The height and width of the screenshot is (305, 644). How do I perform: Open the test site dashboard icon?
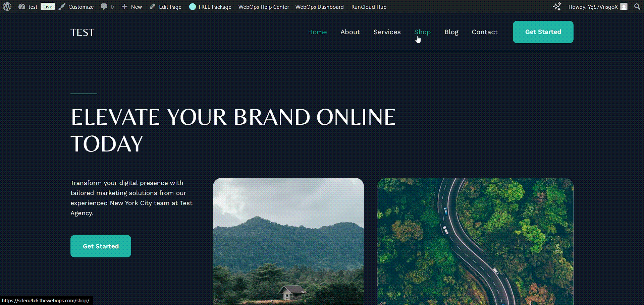pyautogui.click(x=22, y=7)
